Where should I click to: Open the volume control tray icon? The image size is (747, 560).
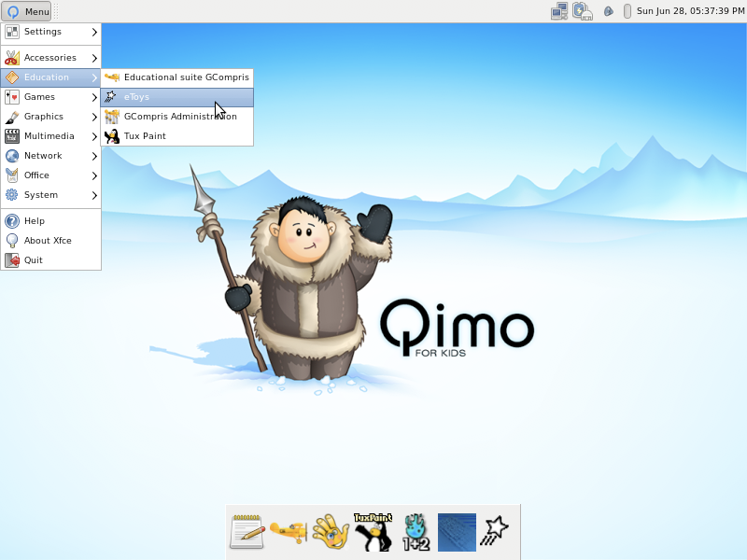click(609, 10)
